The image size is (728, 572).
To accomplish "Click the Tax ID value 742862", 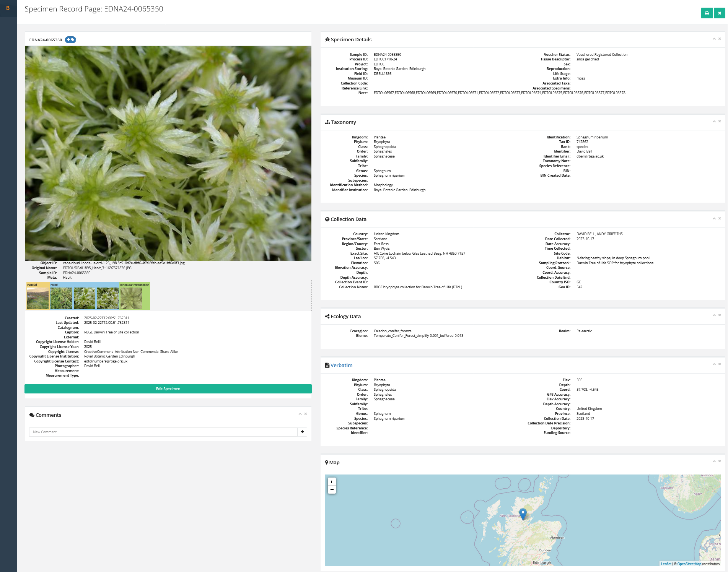I will [x=582, y=142].
